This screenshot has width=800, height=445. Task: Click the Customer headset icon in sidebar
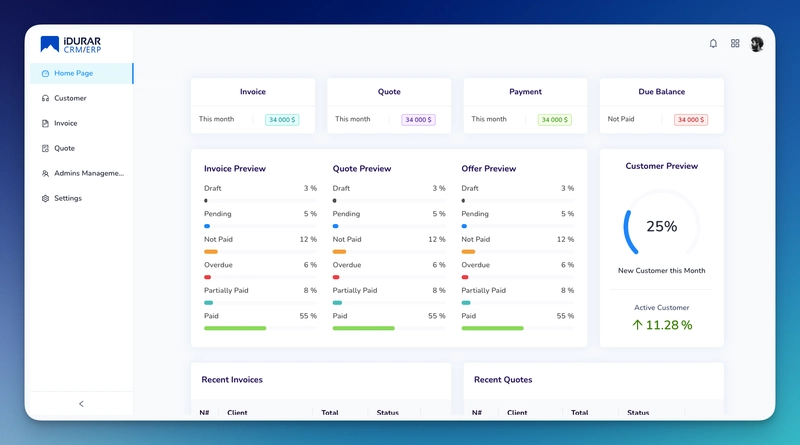pos(45,99)
